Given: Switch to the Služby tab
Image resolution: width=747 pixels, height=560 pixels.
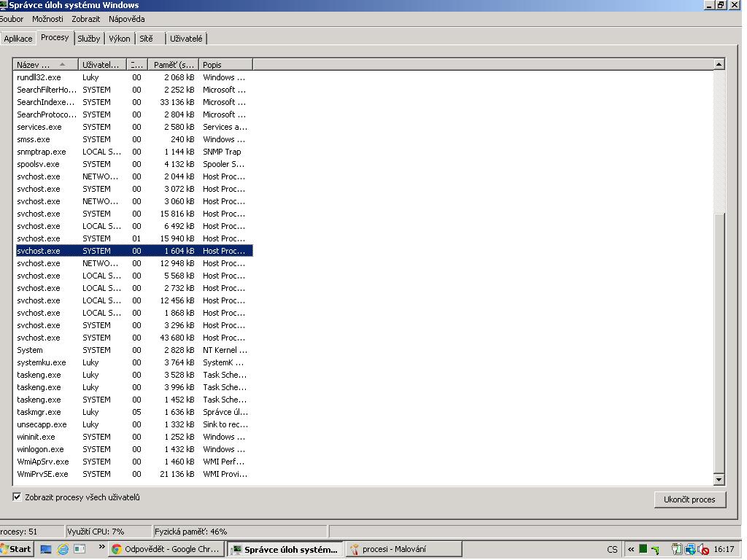Looking at the screenshot, I should click(89, 39).
